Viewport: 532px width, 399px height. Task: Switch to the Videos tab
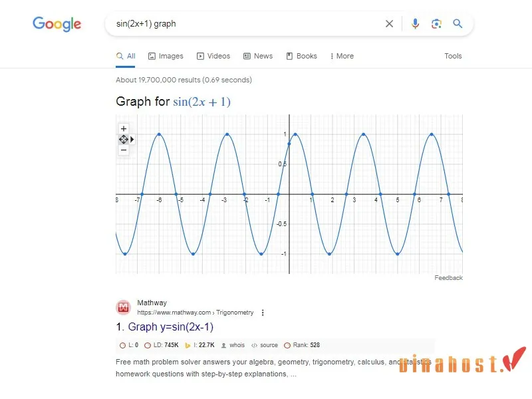click(213, 57)
